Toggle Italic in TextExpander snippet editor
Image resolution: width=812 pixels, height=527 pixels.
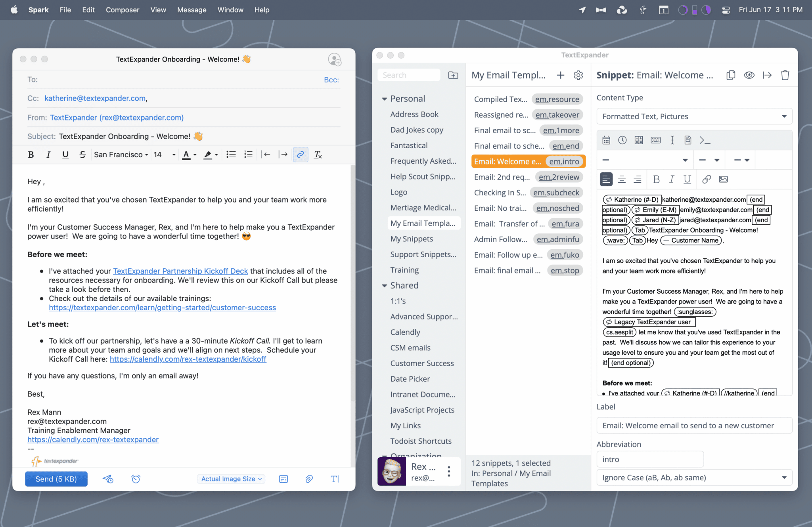[672, 179]
